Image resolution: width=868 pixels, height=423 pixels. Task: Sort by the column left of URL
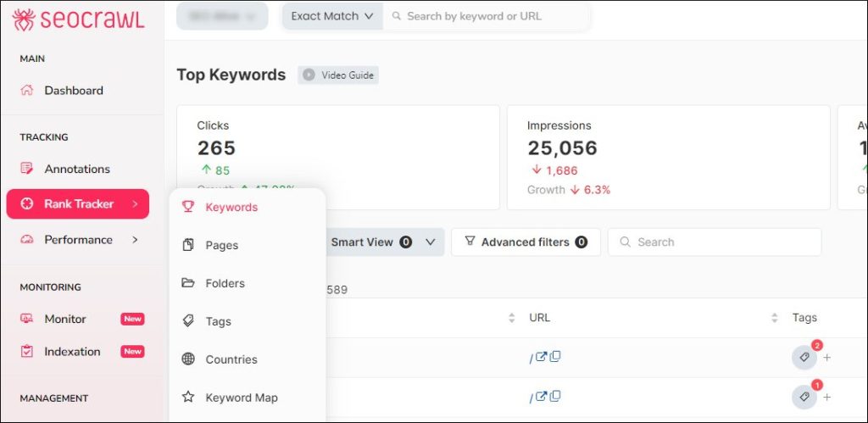(511, 318)
